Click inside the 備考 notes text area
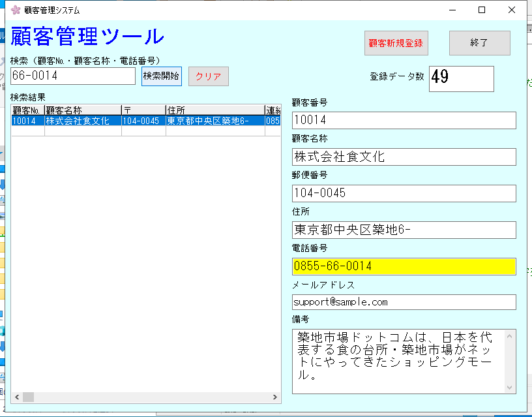 pyautogui.click(x=398, y=362)
